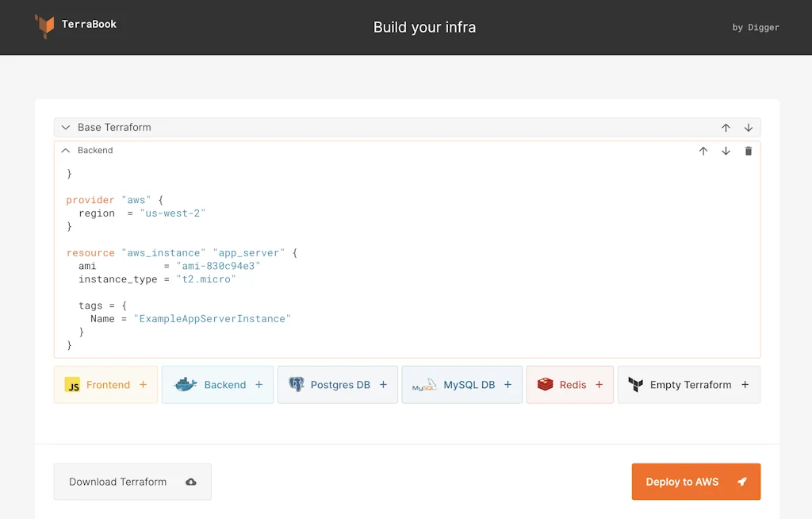Click the cloud download icon

191,482
